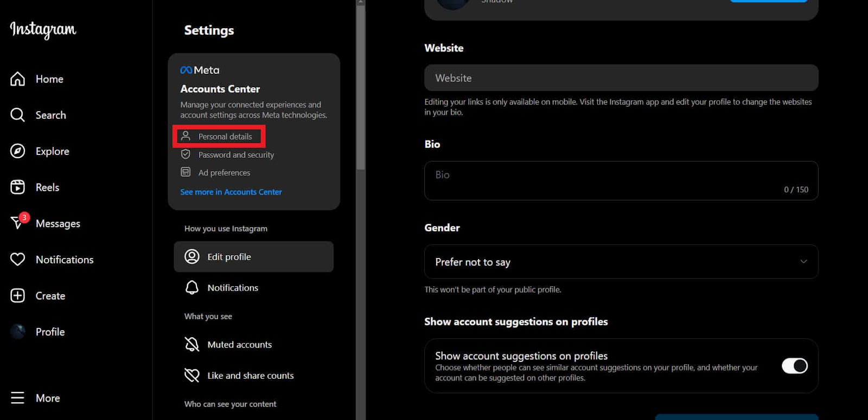Go to Home in left sidebar
This screenshot has width=868, height=420.
click(x=49, y=79)
